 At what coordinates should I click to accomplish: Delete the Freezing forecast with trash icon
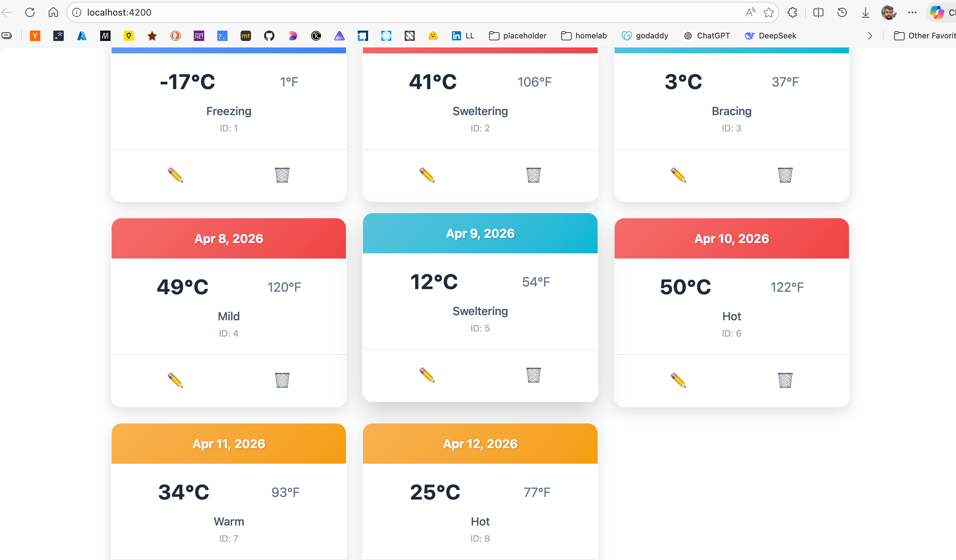[282, 175]
